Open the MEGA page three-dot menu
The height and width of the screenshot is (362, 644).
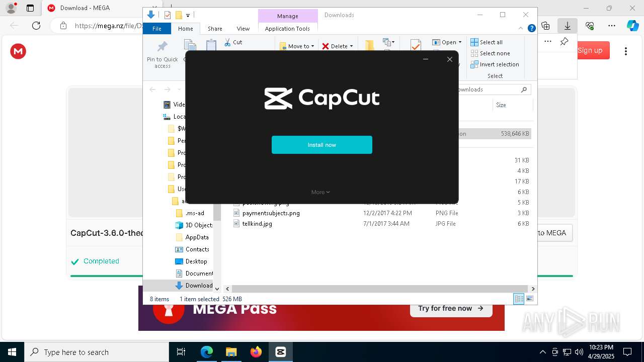[x=626, y=51]
